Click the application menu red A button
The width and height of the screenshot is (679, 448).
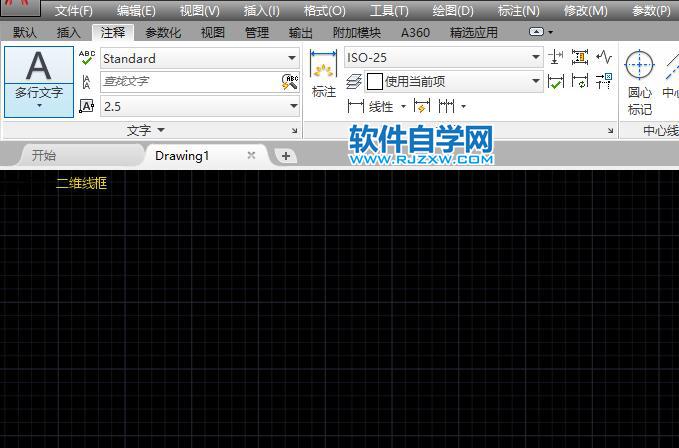pyautogui.click(x=20, y=6)
